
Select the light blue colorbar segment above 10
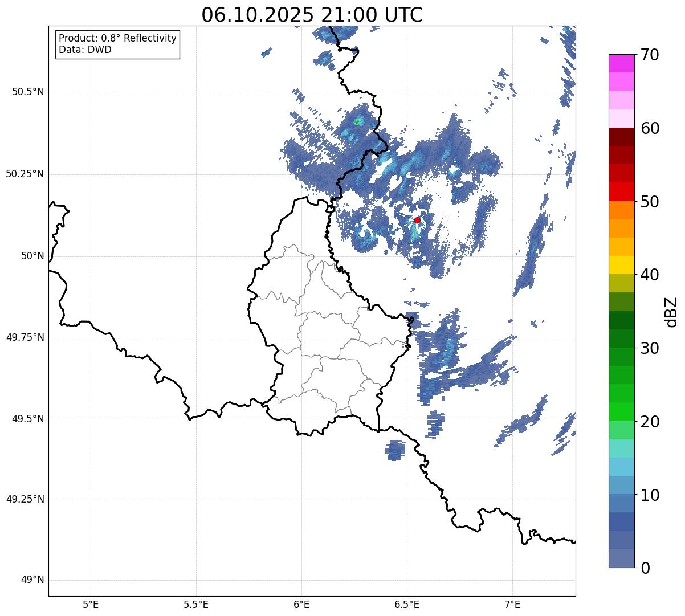[x=622, y=485]
